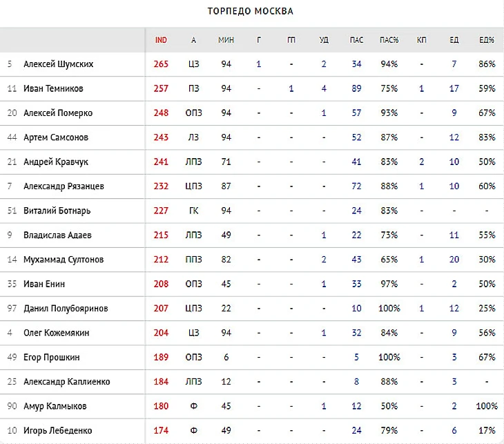This screenshot has width=504, height=444.
Task: Select Мухаммад Султонов player row name
Action: click(64, 260)
